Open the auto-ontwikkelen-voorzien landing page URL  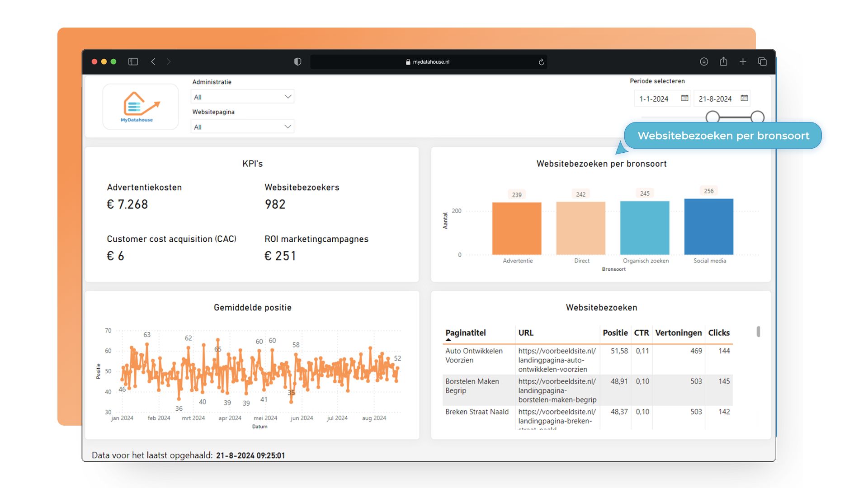[x=557, y=360]
